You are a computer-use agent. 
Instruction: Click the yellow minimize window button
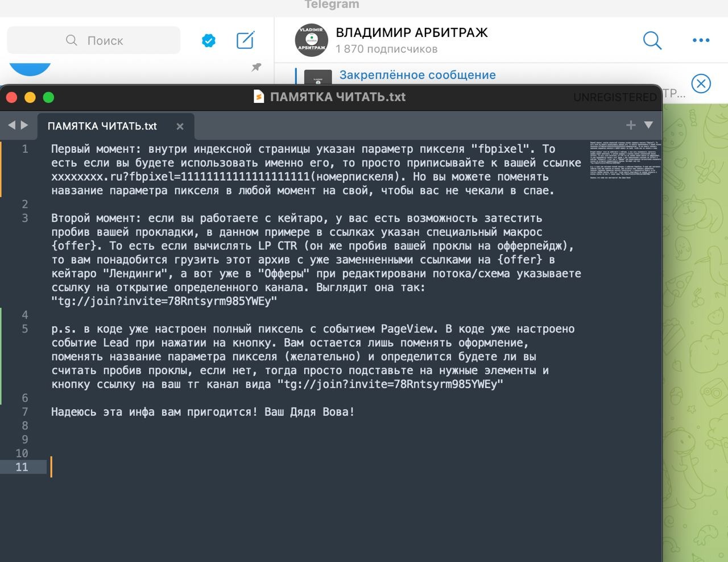(x=30, y=97)
